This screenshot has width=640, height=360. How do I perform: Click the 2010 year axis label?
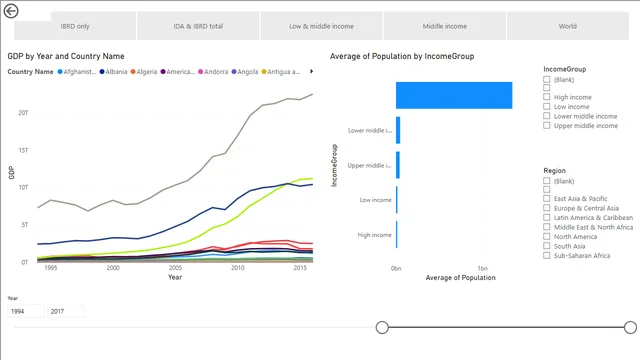point(238,268)
